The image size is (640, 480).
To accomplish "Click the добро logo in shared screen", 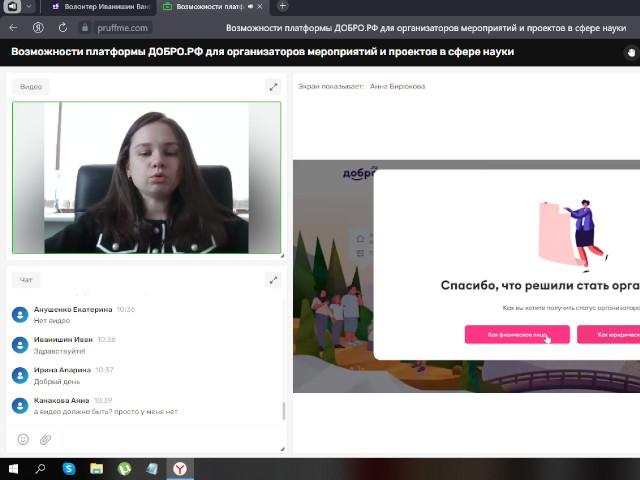I will [359, 173].
